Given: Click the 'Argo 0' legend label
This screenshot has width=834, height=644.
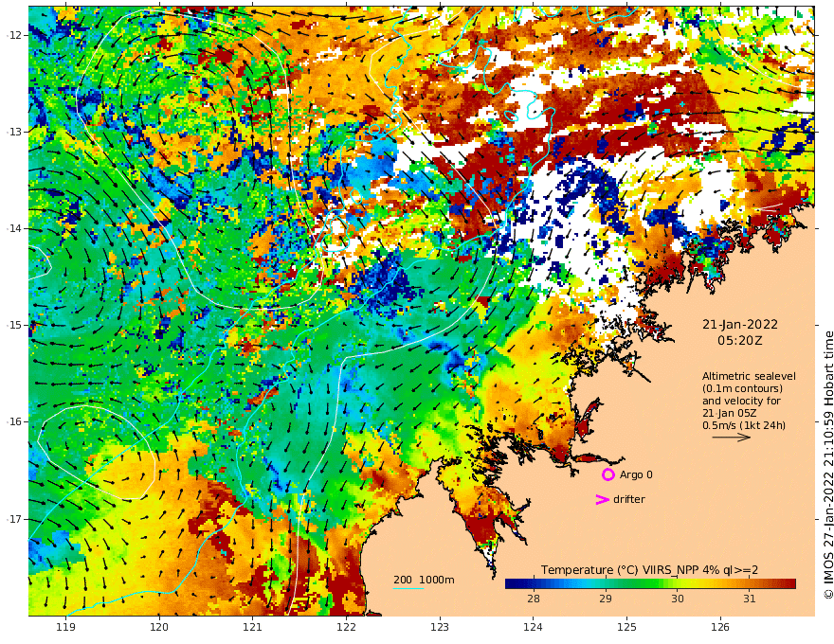Looking at the screenshot, I should coord(636,474).
